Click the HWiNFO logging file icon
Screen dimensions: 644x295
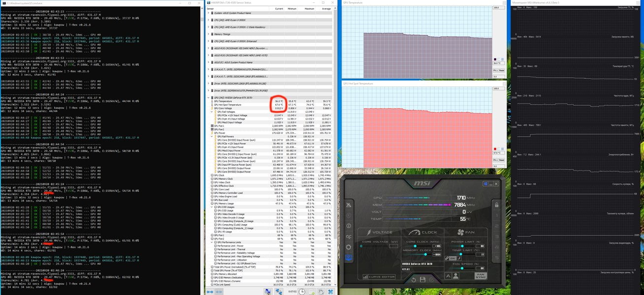pos(312,292)
